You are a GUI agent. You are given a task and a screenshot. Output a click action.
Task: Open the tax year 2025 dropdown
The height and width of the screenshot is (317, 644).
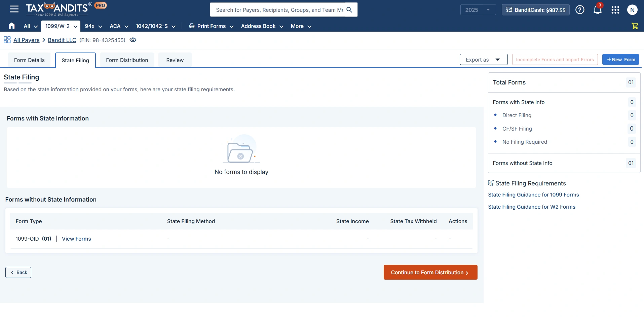pos(478,10)
